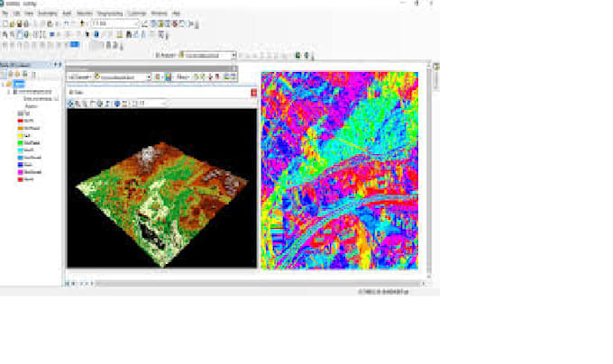613x364 pixels.
Task: Click the Save document icon
Action: (x=19, y=23)
